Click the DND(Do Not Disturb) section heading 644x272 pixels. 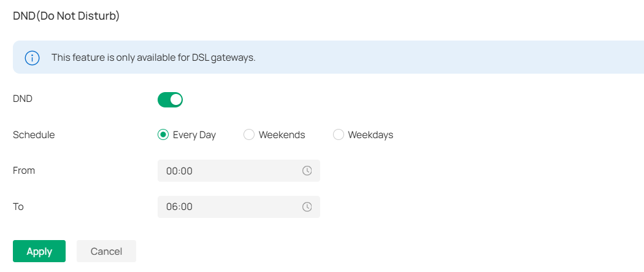coord(66,16)
